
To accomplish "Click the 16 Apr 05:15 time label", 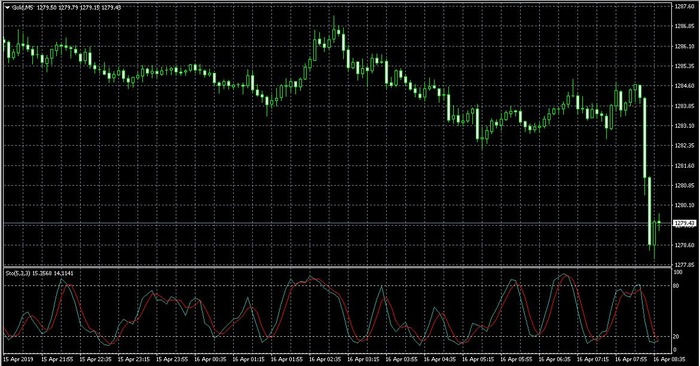I will pyautogui.click(x=477, y=358).
